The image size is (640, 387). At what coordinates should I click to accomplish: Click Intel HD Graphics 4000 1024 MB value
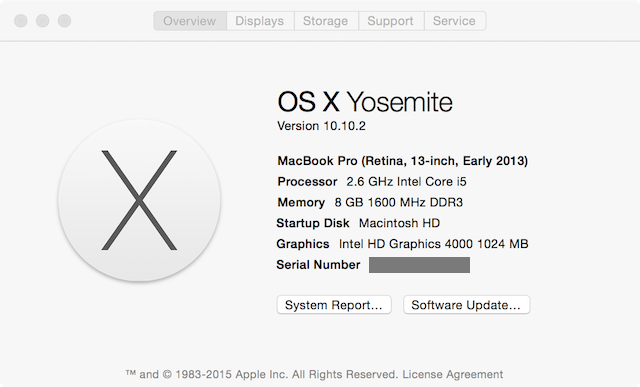tap(433, 244)
